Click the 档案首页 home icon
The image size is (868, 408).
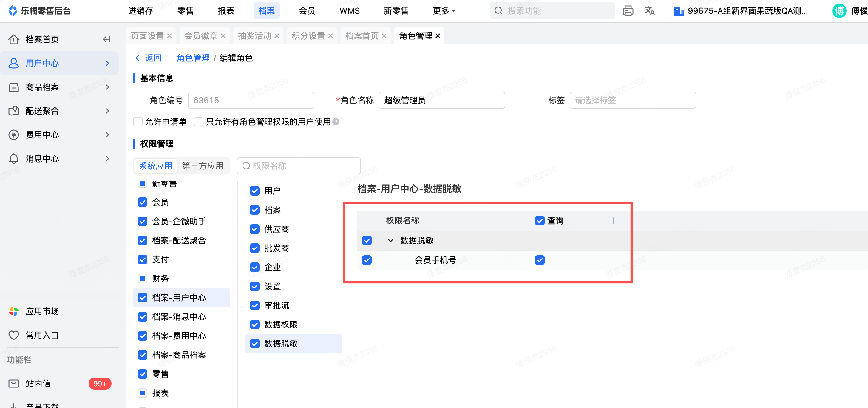(13, 39)
